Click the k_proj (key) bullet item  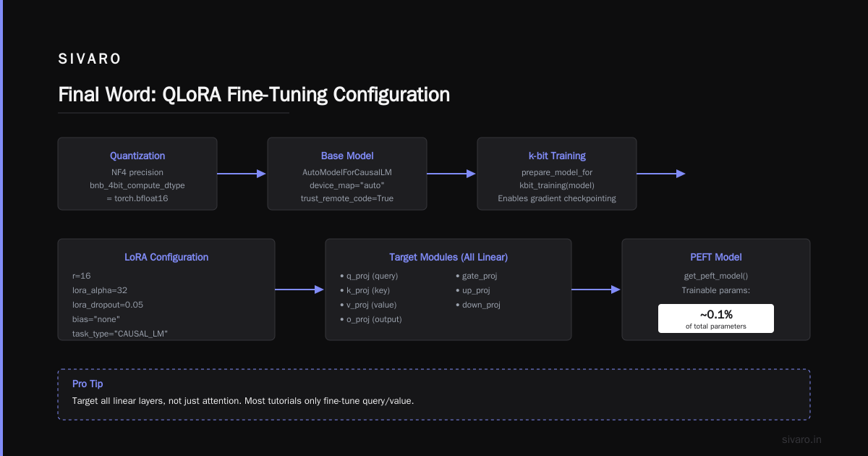[x=365, y=290]
